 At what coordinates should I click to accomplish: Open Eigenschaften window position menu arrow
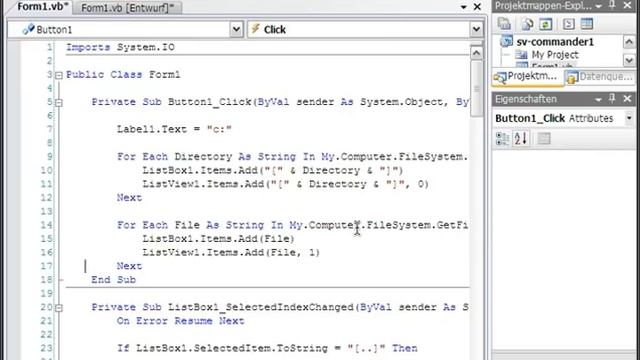tap(598, 99)
